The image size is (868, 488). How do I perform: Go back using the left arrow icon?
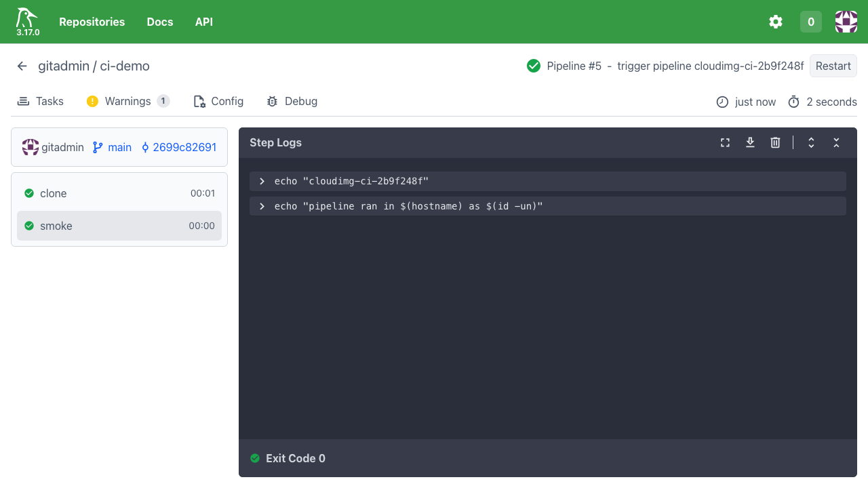22,66
